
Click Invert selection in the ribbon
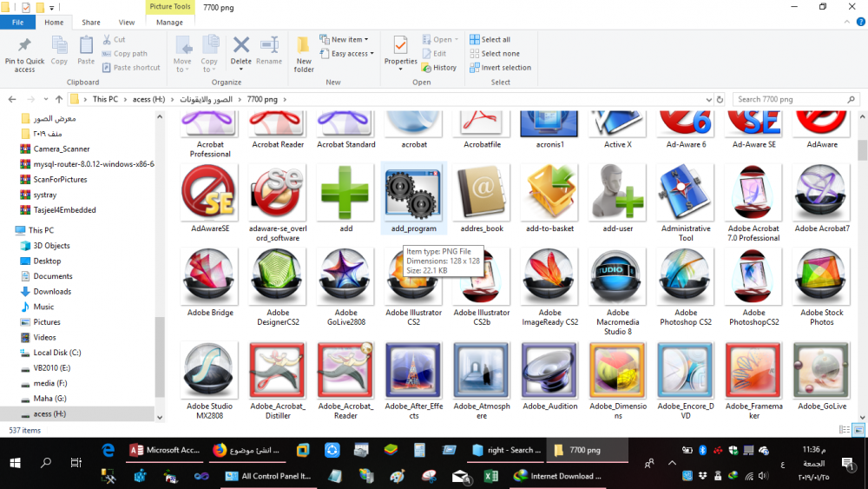[501, 68]
